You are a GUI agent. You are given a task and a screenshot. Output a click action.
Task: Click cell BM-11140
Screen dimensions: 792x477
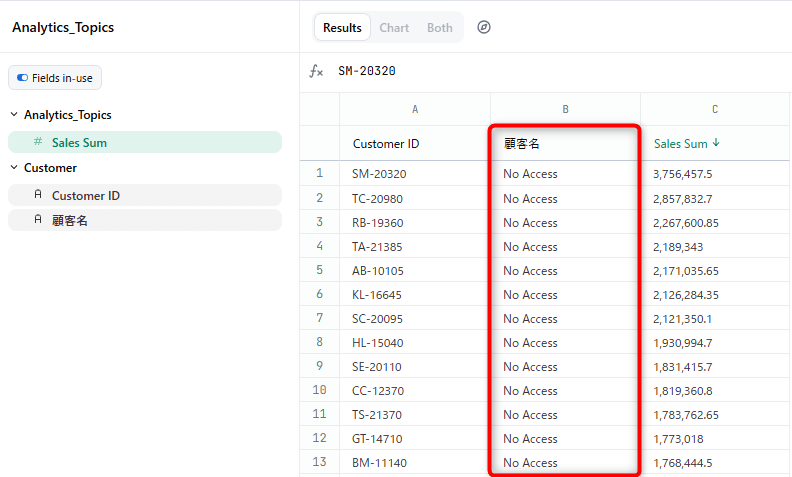point(415,462)
